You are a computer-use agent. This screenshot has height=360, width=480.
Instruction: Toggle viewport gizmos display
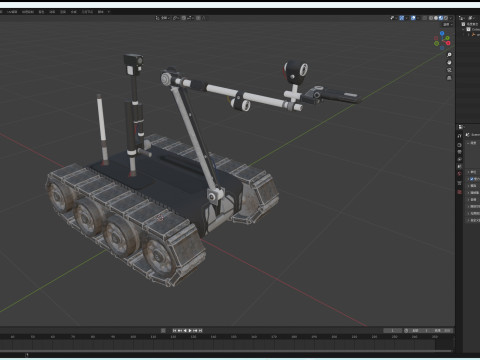click(x=402, y=18)
